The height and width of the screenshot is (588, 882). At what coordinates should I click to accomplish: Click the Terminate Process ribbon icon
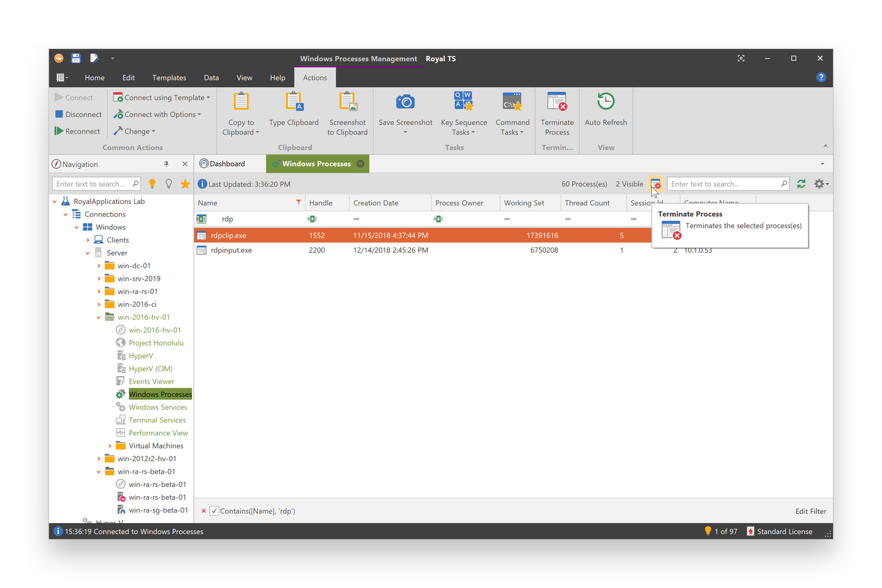point(557,102)
